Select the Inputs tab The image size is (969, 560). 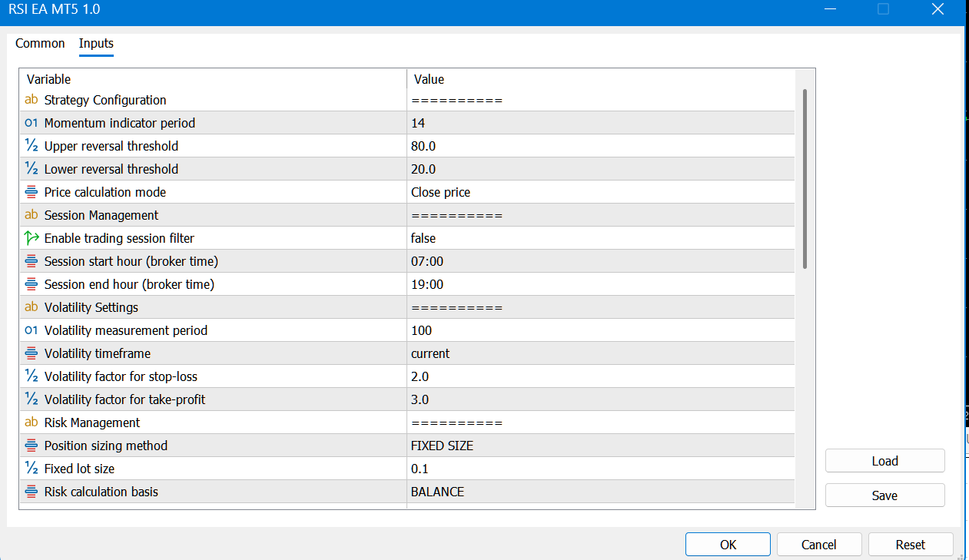[96, 44]
